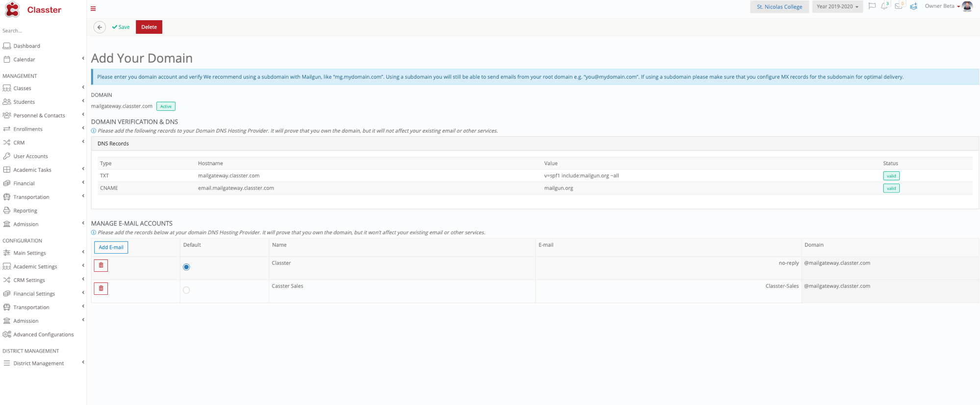Click the Save button

click(121, 27)
